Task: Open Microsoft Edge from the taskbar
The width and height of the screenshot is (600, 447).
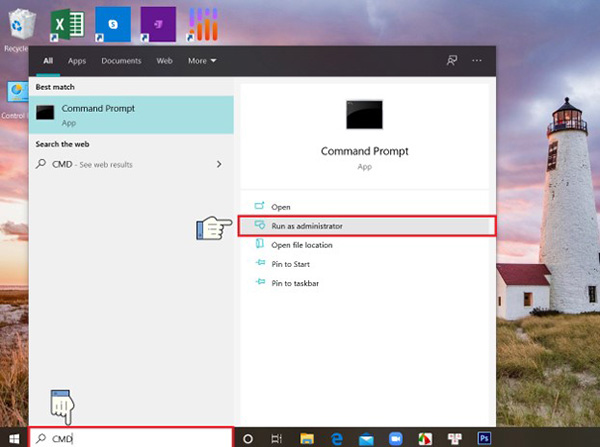Action: click(x=337, y=438)
